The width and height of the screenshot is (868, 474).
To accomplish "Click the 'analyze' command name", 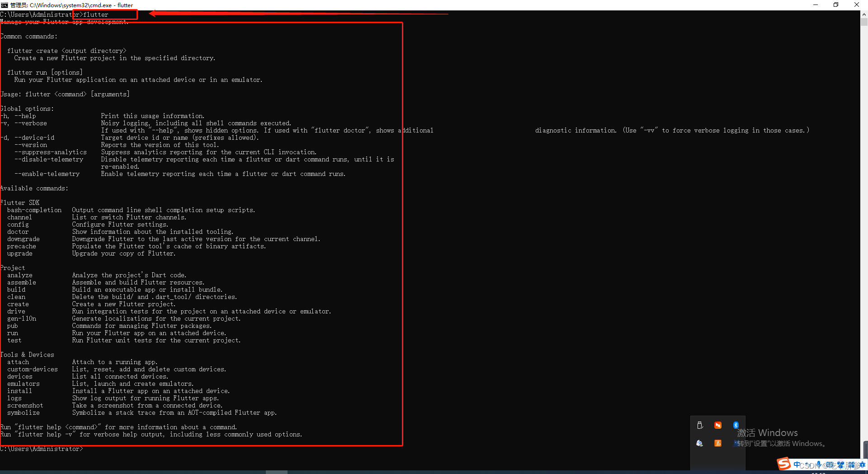I will pos(20,275).
